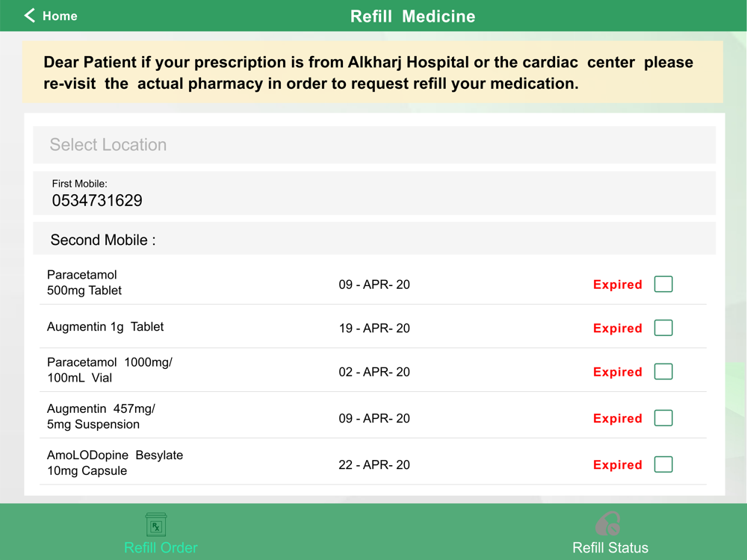Enable the Augmentin 457mg/5mg Suspension checkbox
The width and height of the screenshot is (747, 560).
click(663, 418)
